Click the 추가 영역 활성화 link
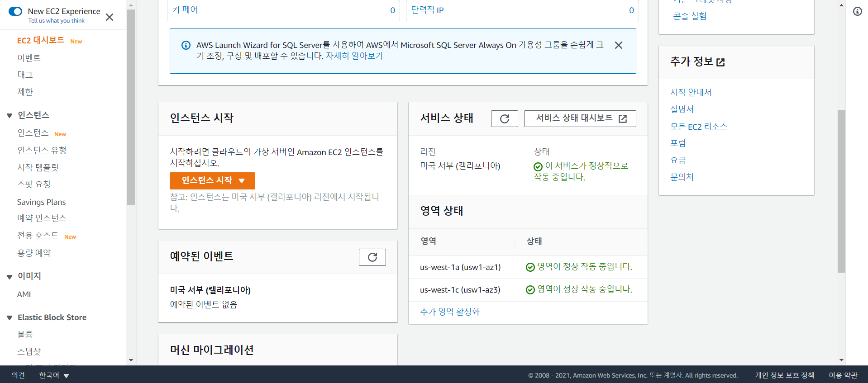The width and height of the screenshot is (868, 383). click(x=450, y=312)
